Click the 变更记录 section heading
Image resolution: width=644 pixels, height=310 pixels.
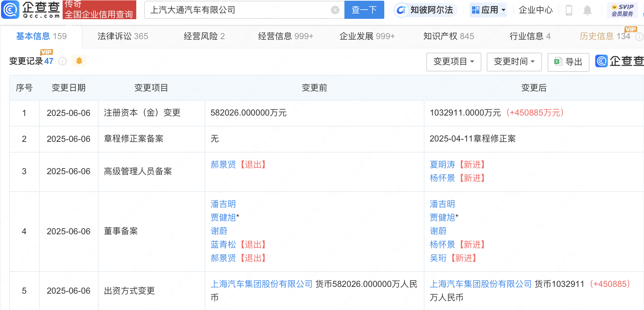click(26, 61)
